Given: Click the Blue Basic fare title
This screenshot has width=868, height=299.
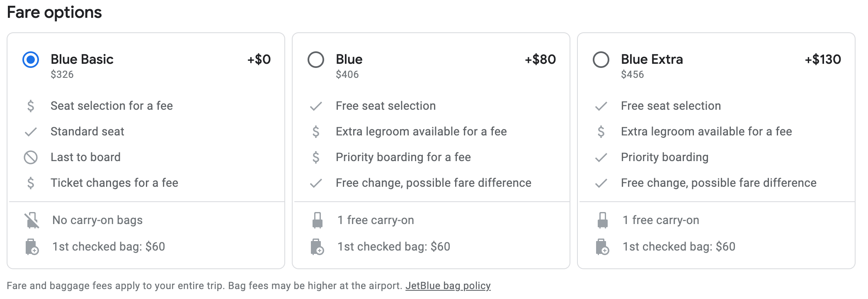Looking at the screenshot, I should point(82,59).
